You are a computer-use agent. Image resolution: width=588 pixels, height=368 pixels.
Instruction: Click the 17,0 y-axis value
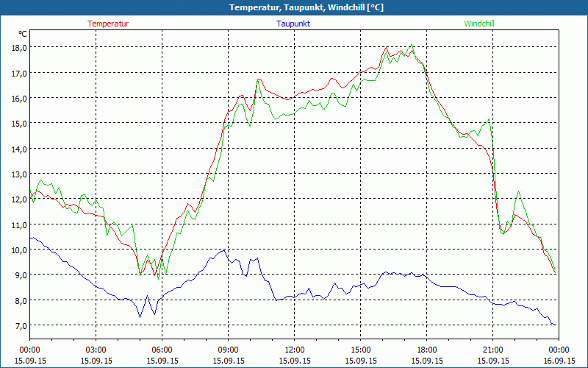pyautogui.click(x=20, y=73)
